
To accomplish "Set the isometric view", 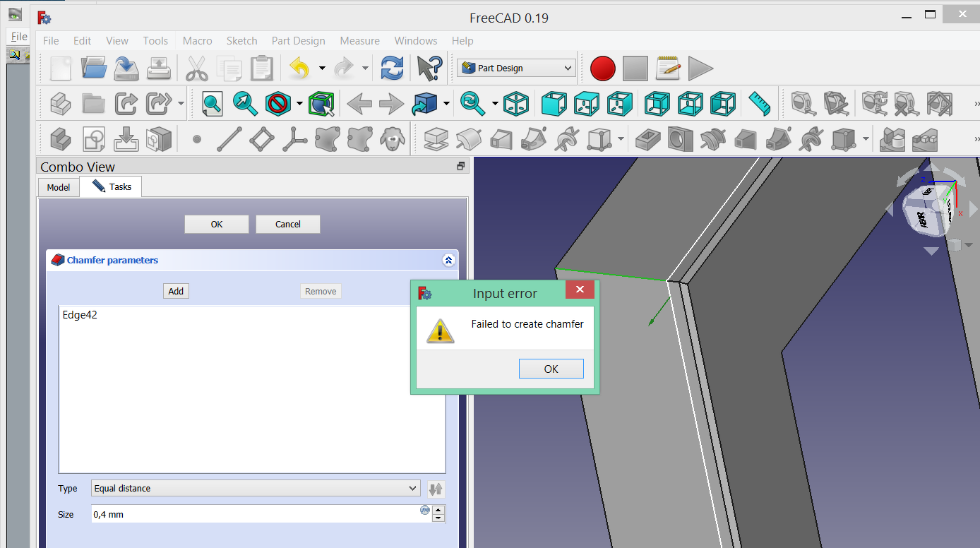I will click(x=516, y=104).
